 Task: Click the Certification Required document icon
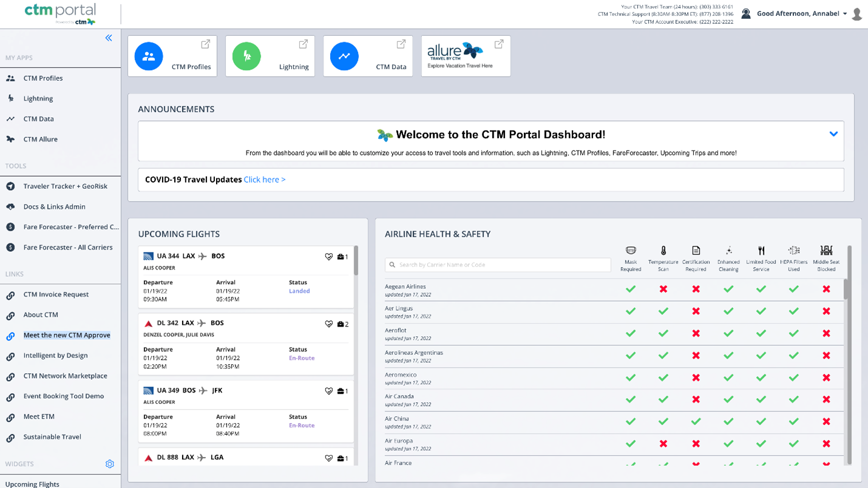pos(696,250)
